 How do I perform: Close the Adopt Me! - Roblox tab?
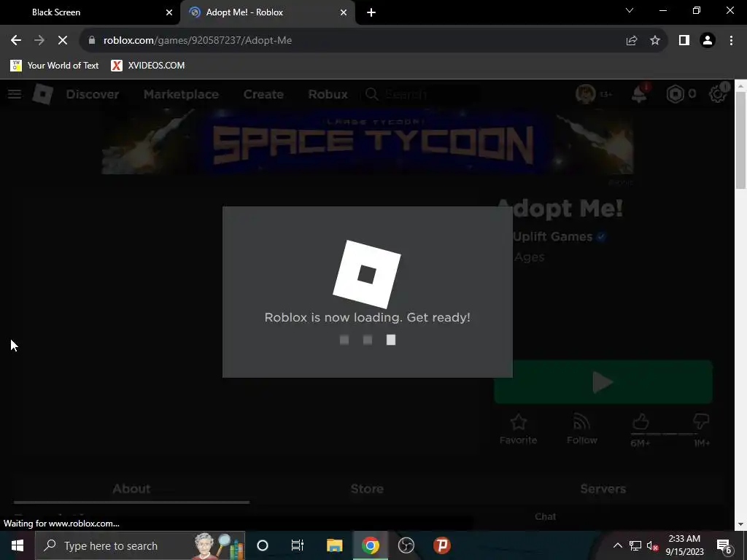(x=344, y=12)
